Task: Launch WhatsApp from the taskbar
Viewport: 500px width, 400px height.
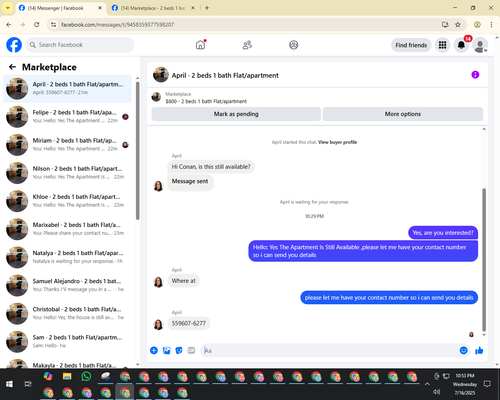Action: 86,377
